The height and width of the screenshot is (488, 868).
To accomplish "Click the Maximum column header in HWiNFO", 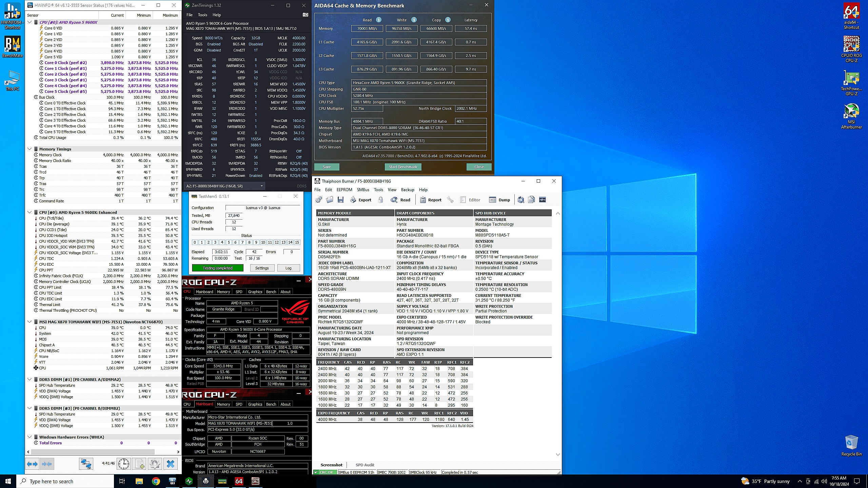I will pos(166,15).
